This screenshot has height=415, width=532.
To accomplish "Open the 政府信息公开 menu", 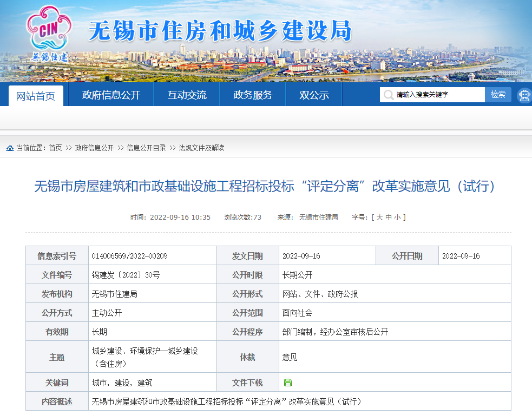I will tap(110, 94).
